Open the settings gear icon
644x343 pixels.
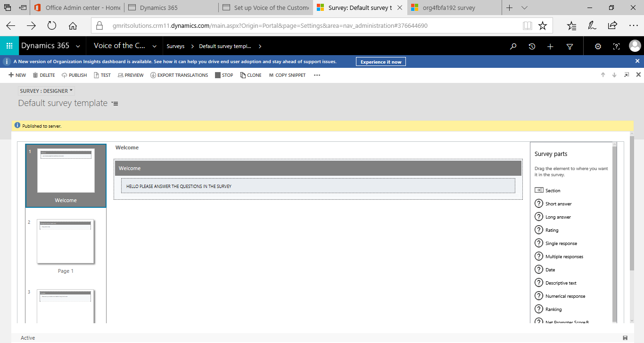(x=598, y=46)
